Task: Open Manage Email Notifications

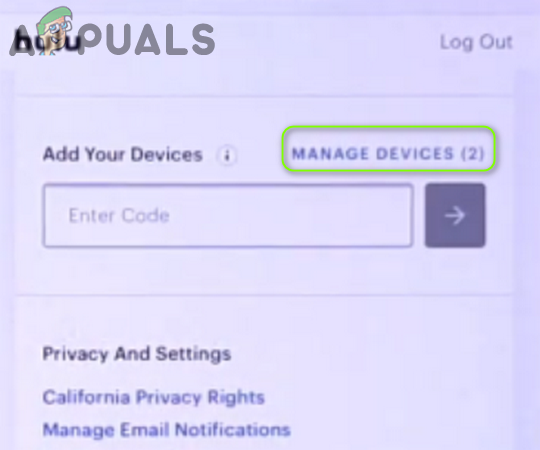Action: point(167,430)
